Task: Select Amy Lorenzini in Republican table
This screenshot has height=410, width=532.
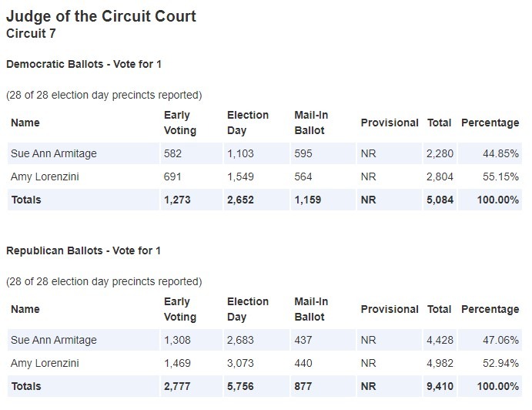Action: (x=45, y=363)
